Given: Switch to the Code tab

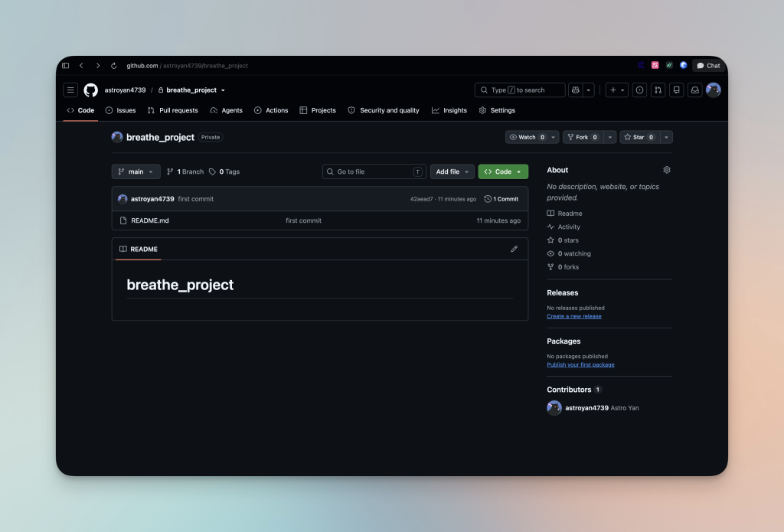Looking at the screenshot, I should 80,110.
